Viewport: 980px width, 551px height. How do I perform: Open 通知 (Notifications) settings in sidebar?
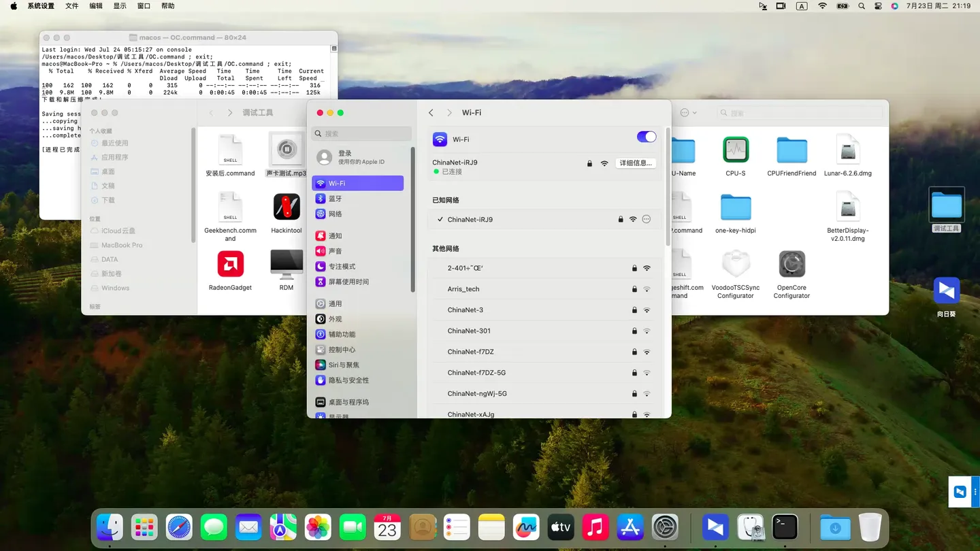coord(335,236)
